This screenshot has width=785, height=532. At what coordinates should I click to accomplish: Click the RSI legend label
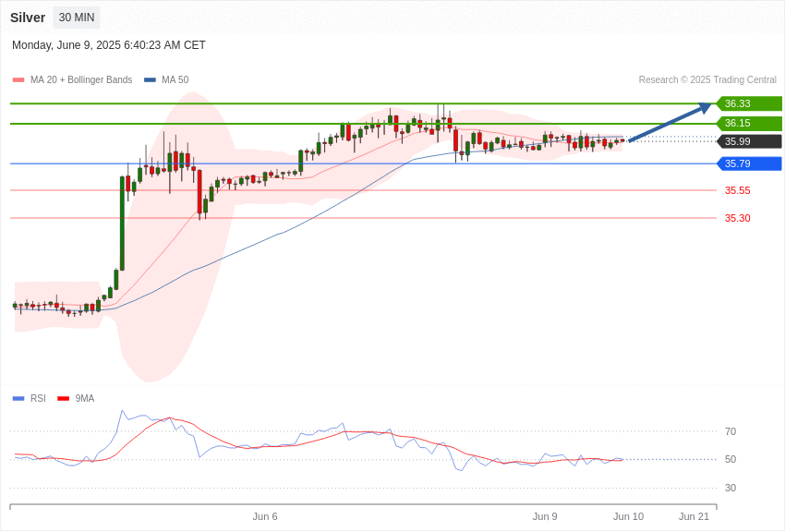[x=38, y=398]
